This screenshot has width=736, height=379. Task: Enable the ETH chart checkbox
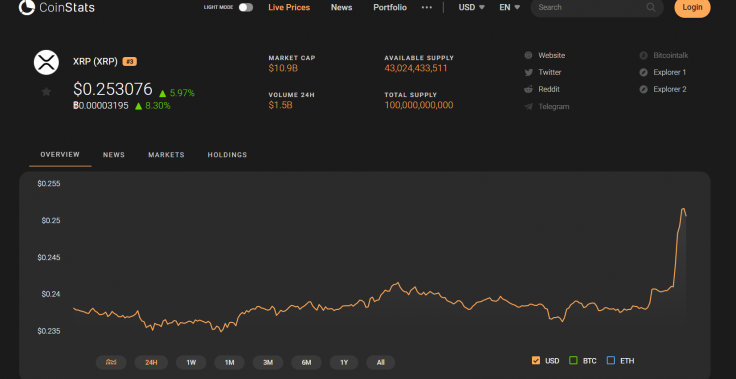pos(611,361)
